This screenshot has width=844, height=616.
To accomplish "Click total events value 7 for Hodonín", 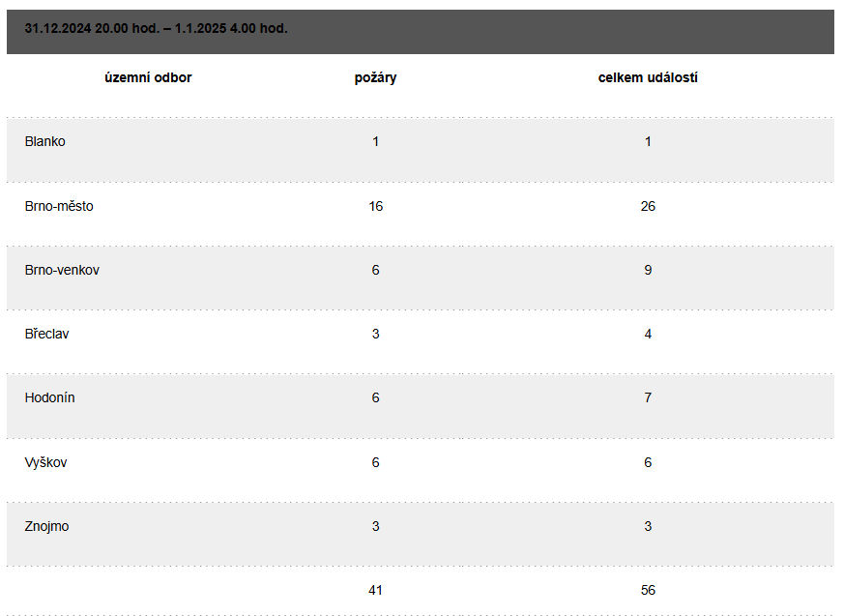I will point(648,397).
